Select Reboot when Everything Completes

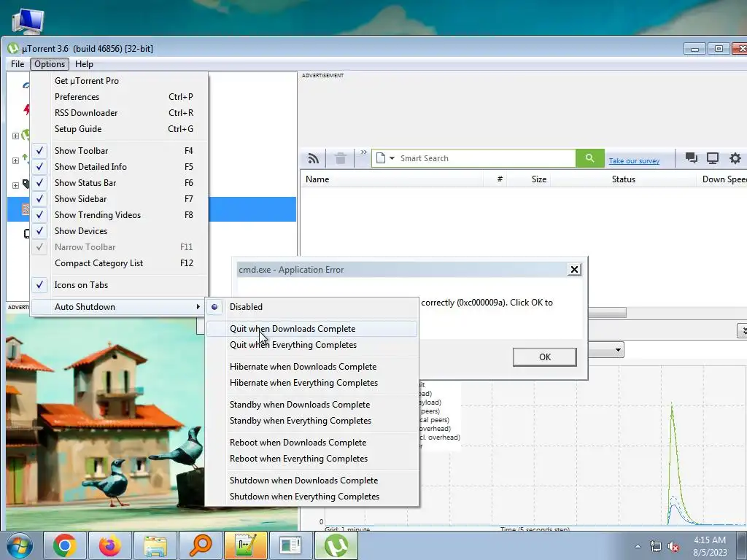tap(312, 459)
